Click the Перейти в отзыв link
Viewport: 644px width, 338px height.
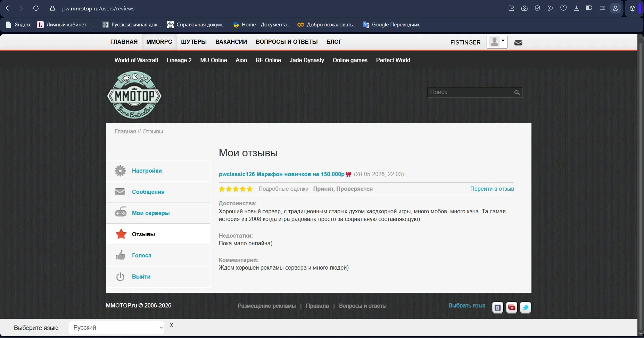(492, 189)
